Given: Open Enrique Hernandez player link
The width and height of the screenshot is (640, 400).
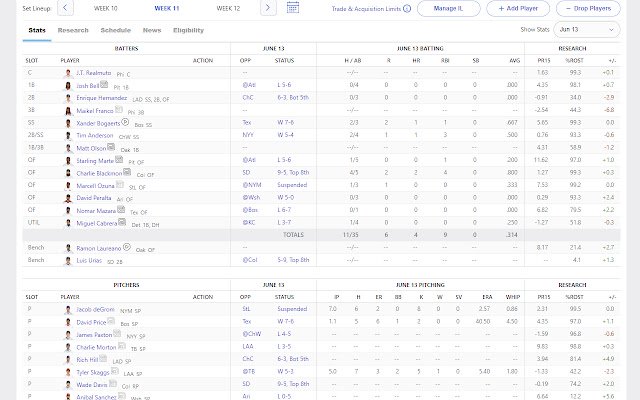Looking at the screenshot, I should tap(102, 98).
